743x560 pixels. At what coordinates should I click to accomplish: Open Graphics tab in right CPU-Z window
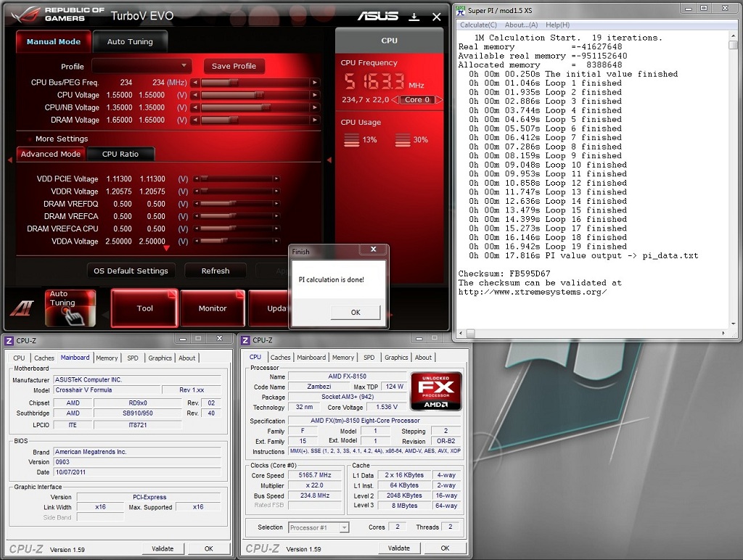tap(396, 357)
